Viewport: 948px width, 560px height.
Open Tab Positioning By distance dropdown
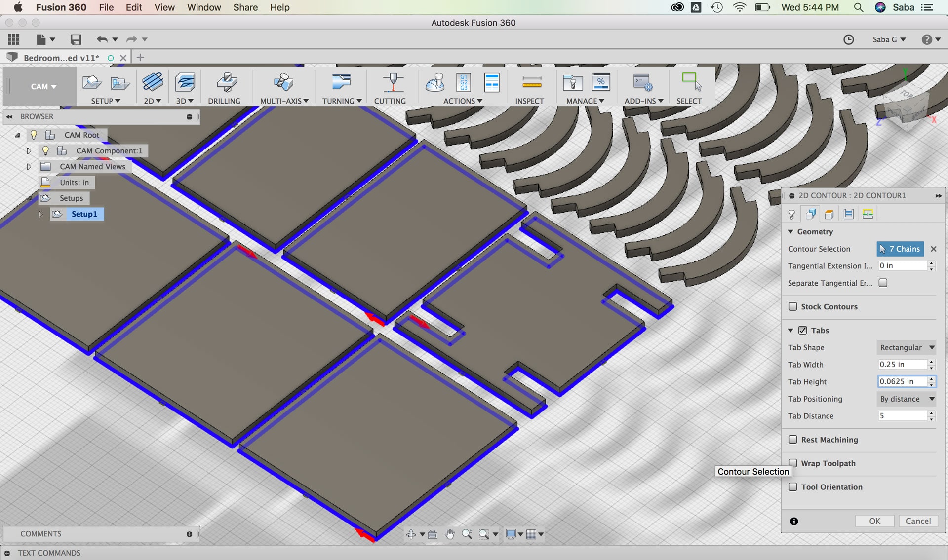click(x=906, y=399)
